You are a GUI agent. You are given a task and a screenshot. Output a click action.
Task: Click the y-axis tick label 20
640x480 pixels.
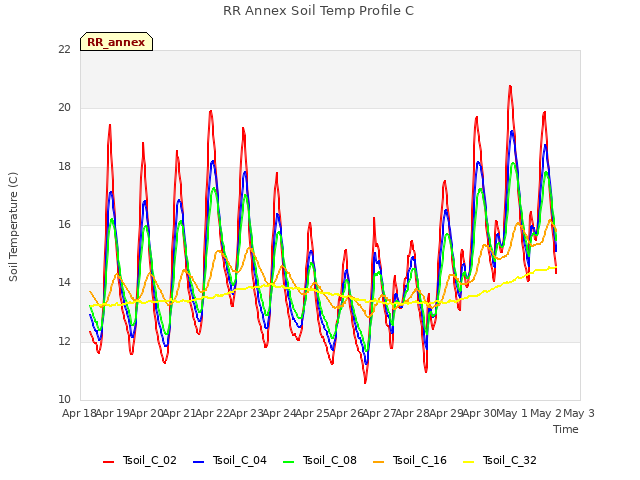click(65, 108)
